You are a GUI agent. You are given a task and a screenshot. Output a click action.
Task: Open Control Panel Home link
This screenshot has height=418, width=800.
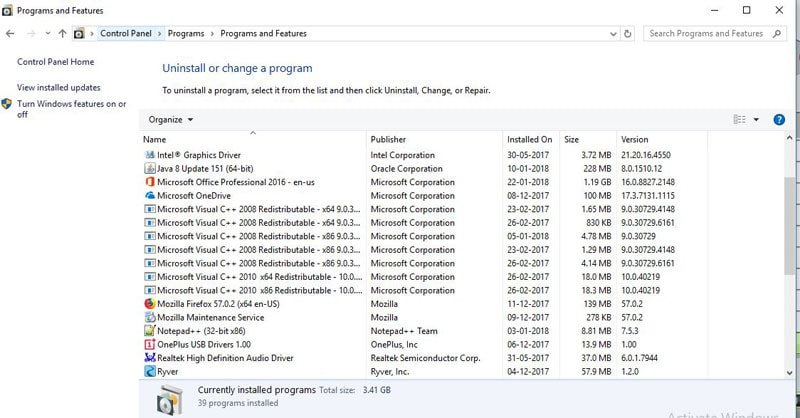coord(55,62)
